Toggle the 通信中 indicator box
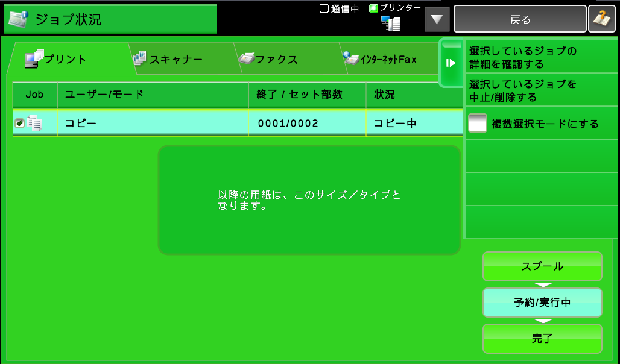This screenshot has height=364, width=620. coord(324,8)
